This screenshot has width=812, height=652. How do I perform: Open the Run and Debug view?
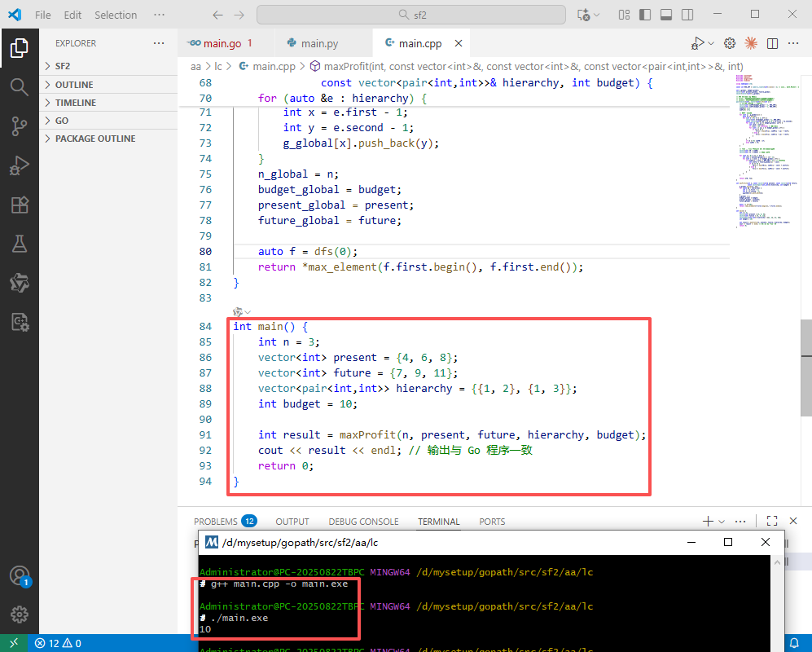coord(20,165)
